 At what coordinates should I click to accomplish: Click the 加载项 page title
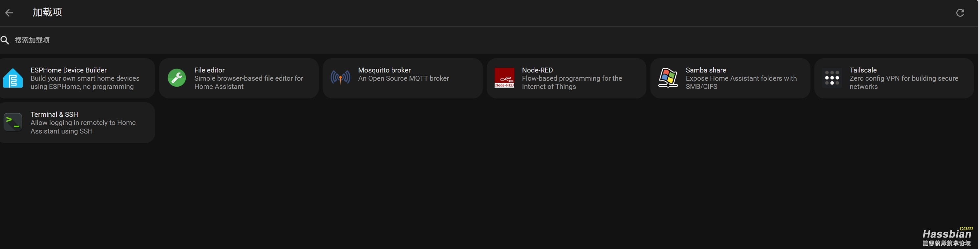click(x=47, y=12)
